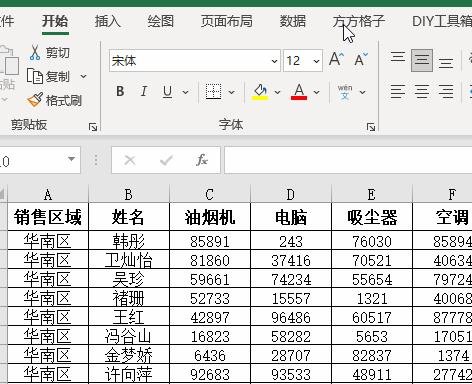Click the wén phonetic guide icon
Image resolution: width=472 pixels, height=384 pixels.
(345, 92)
